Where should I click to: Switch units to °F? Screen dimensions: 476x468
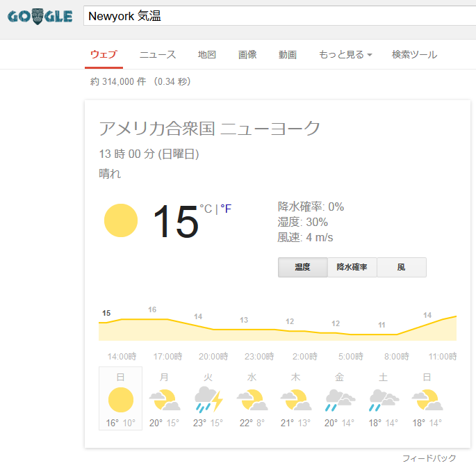(x=226, y=209)
